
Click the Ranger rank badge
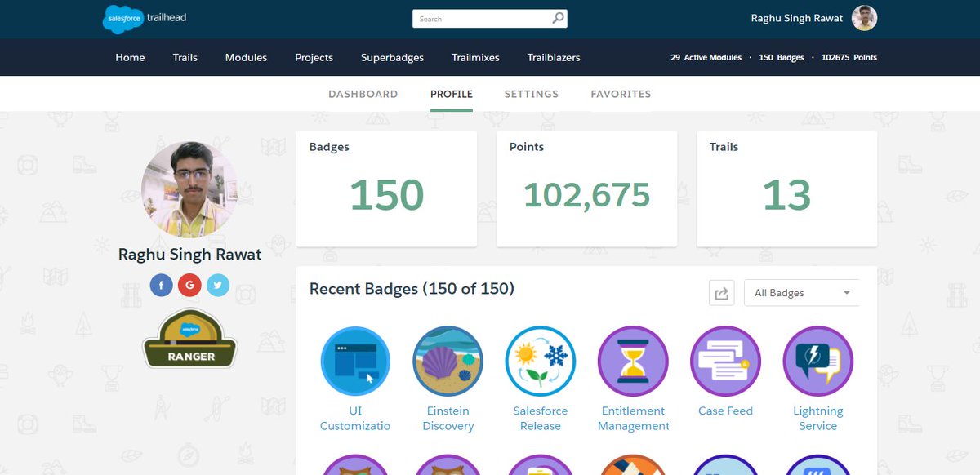pos(190,339)
